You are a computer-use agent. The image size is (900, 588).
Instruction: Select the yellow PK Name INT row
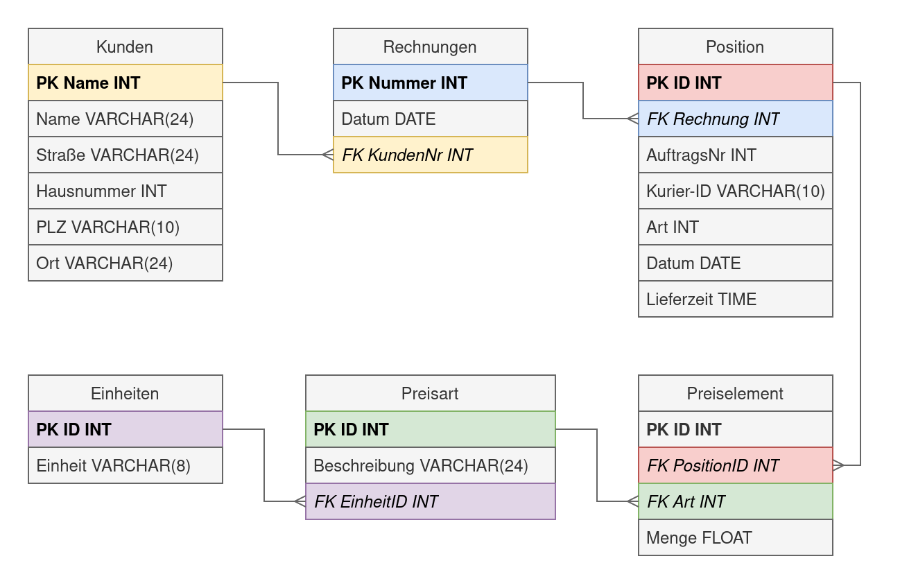coord(125,83)
